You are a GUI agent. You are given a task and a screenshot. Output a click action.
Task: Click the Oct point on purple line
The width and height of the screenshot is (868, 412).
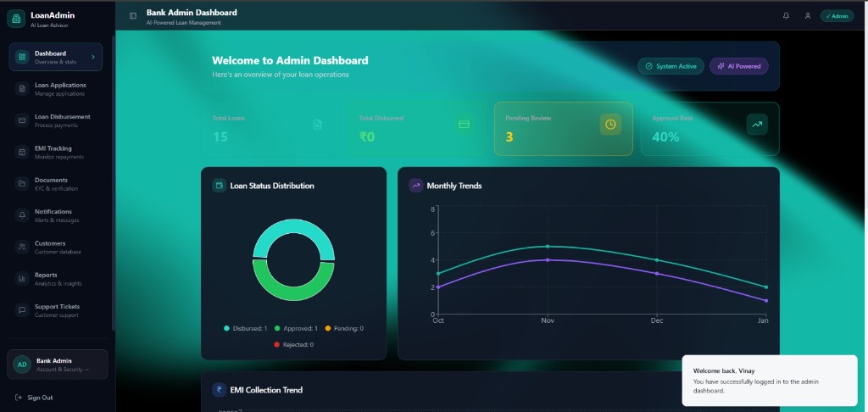[x=438, y=287]
